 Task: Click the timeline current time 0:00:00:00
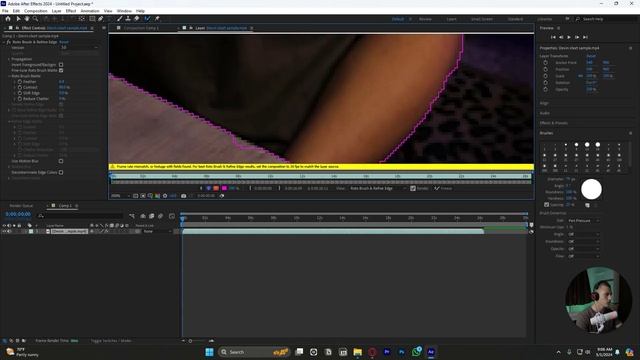point(18,214)
